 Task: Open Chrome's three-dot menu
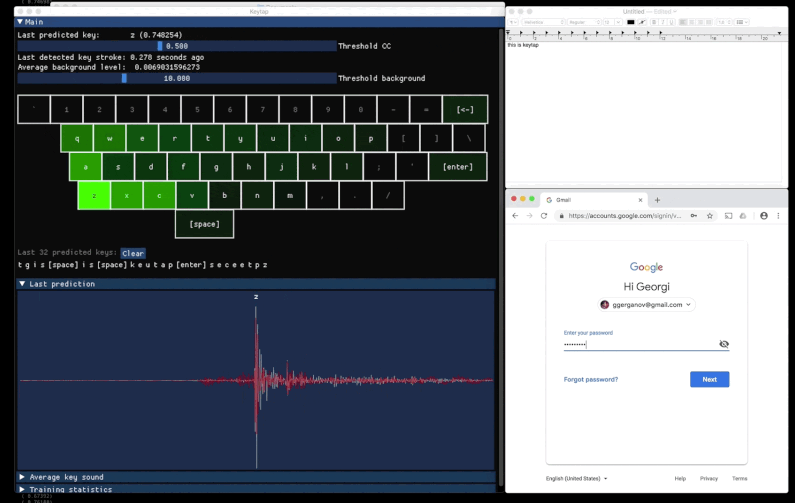click(779, 216)
